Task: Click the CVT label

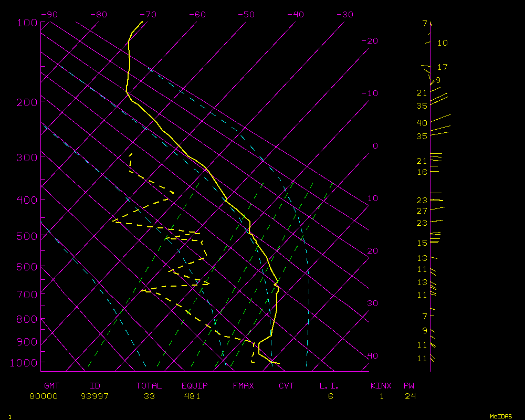Action: tap(286, 386)
